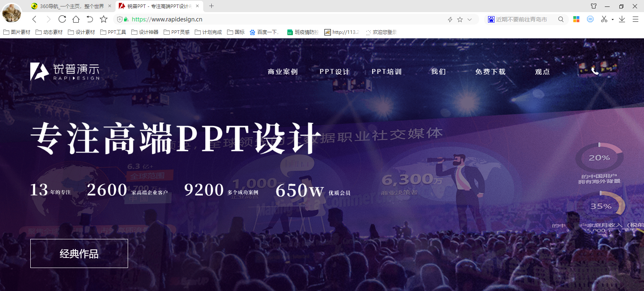Open the PPT培训 menu item
Viewport: 644px width, 291px height.
coord(387,72)
